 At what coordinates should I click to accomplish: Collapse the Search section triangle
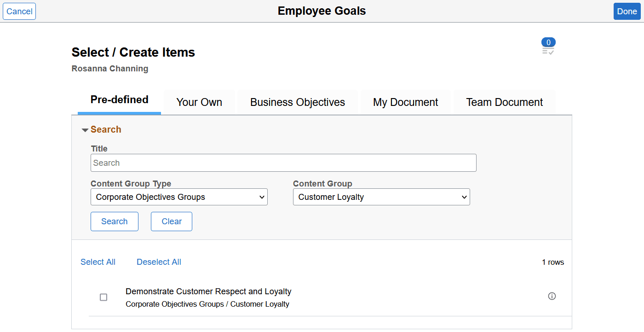pos(85,130)
